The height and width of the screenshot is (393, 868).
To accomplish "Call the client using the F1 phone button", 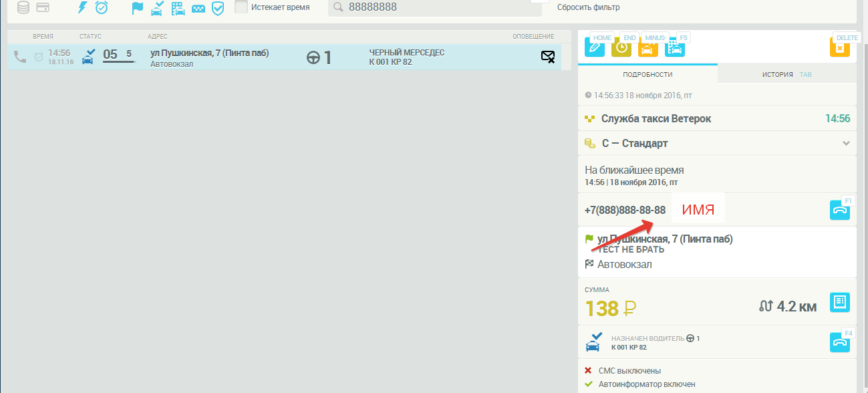I will coord(839,210).
